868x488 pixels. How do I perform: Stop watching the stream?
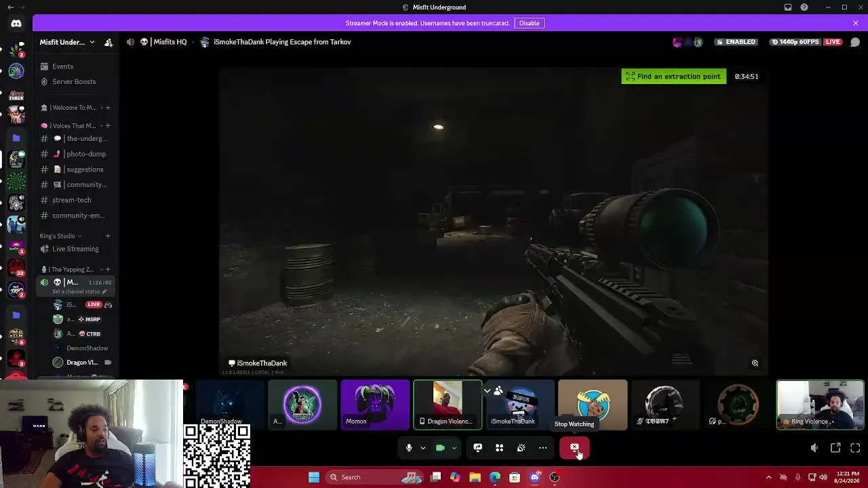point(574,448)
